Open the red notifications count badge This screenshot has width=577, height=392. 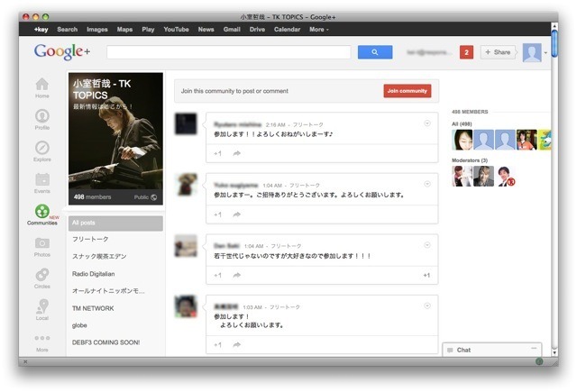pos(466,52)
